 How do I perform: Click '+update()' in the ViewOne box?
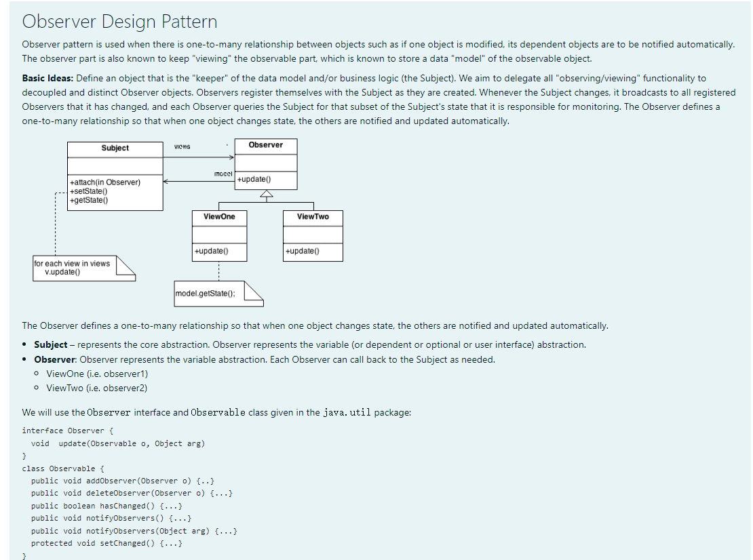211,251
